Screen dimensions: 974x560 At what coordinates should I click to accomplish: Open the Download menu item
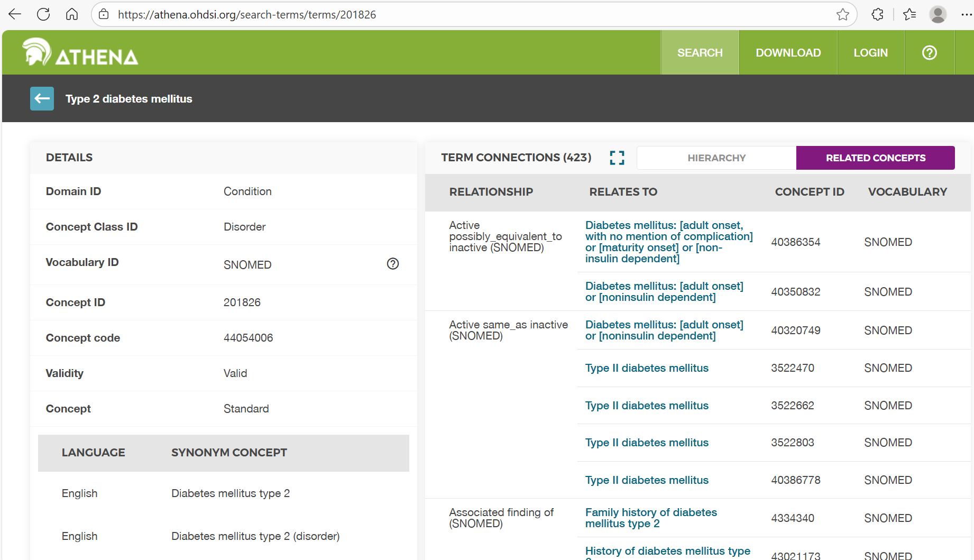tap(788, 53)
